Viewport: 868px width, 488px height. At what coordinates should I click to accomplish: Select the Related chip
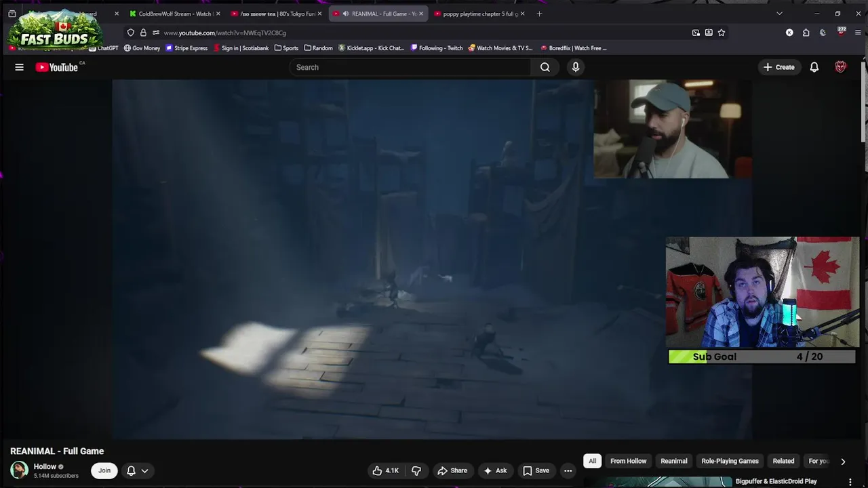pyautogui.click(x=783, y=461)
